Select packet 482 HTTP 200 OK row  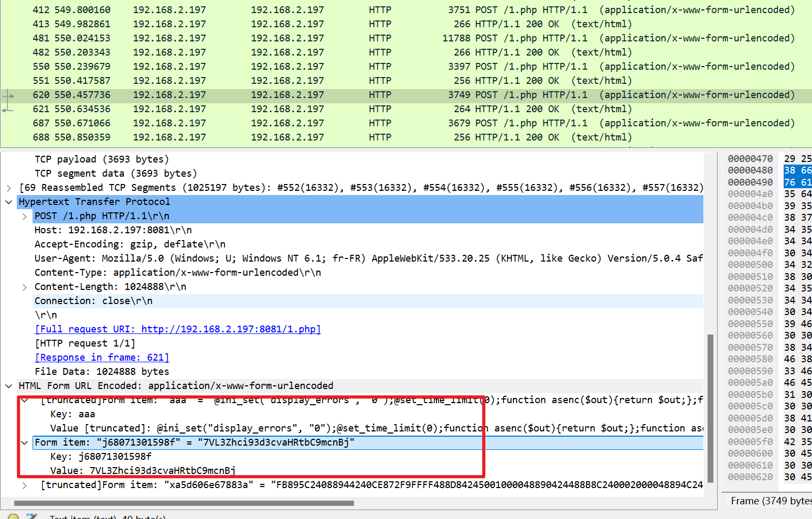click(x=406, y=52)
